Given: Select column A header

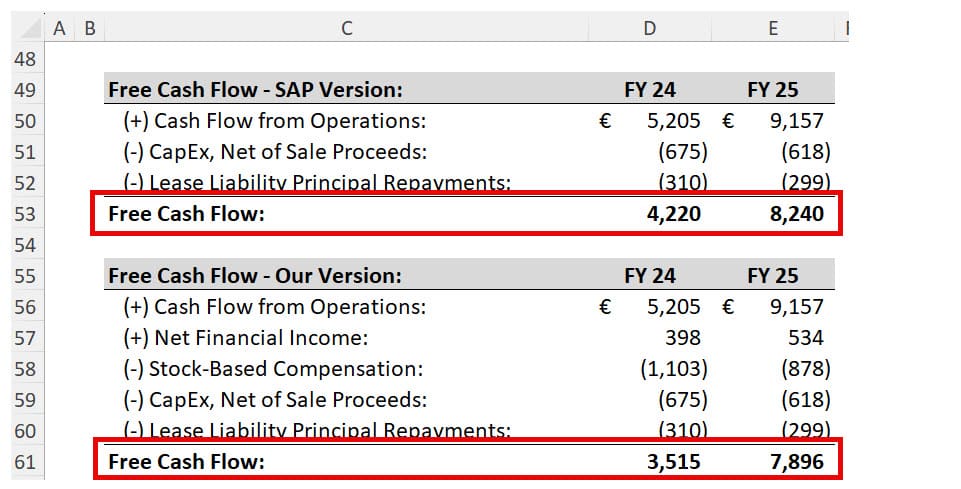Looking at the screenshot, I should coord(59,28).
